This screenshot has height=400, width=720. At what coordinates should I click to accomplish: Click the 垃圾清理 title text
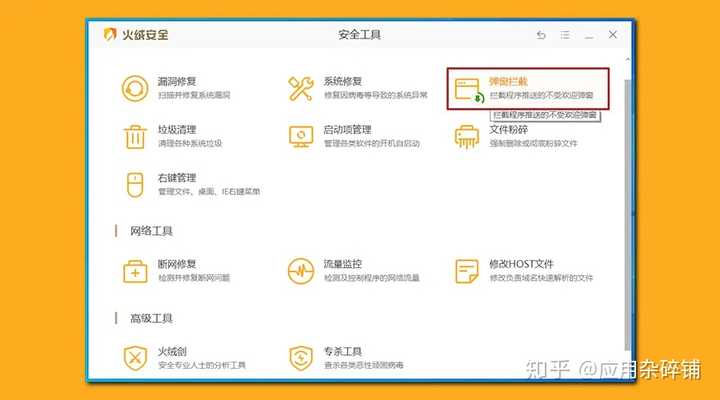point(177,130)
